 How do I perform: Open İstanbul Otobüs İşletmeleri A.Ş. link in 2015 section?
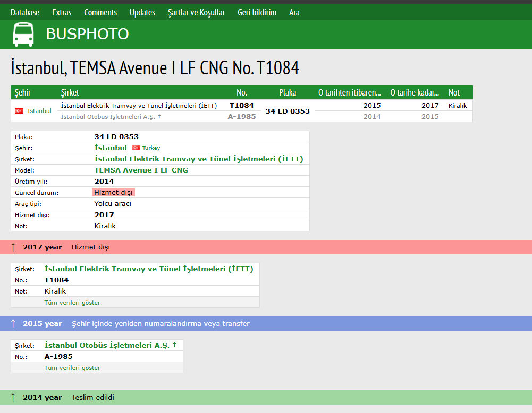click(x=107, y=345)
